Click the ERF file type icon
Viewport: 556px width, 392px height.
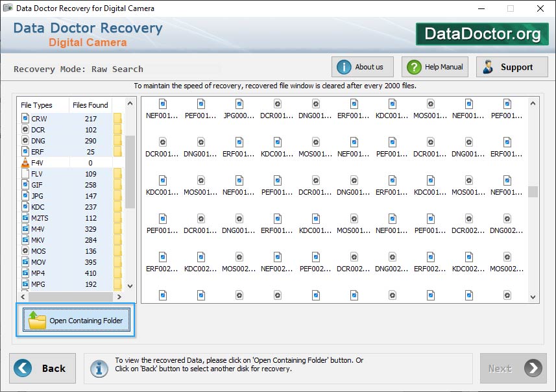click(25, 151)
